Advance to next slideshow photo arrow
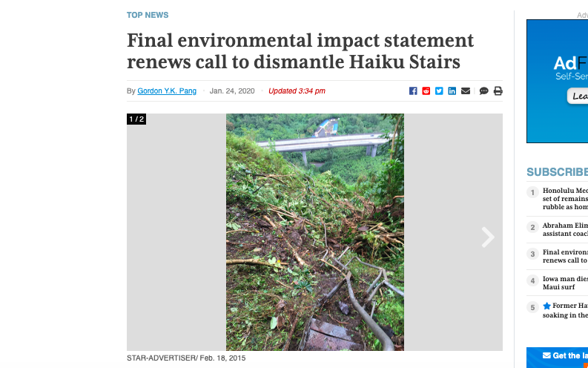588x368 pixels. [x=488, y=237]
